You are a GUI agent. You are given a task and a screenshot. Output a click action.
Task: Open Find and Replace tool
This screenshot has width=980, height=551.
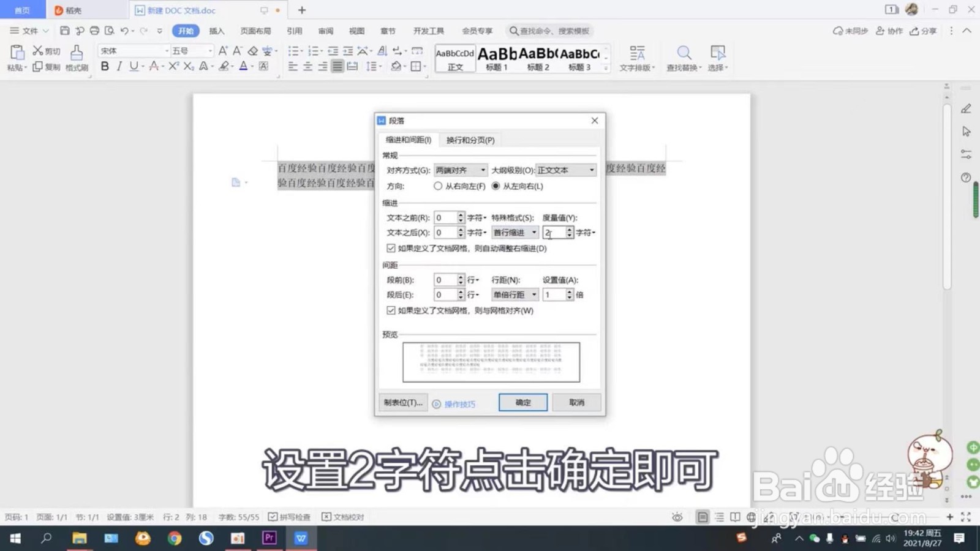coord(684,58)
